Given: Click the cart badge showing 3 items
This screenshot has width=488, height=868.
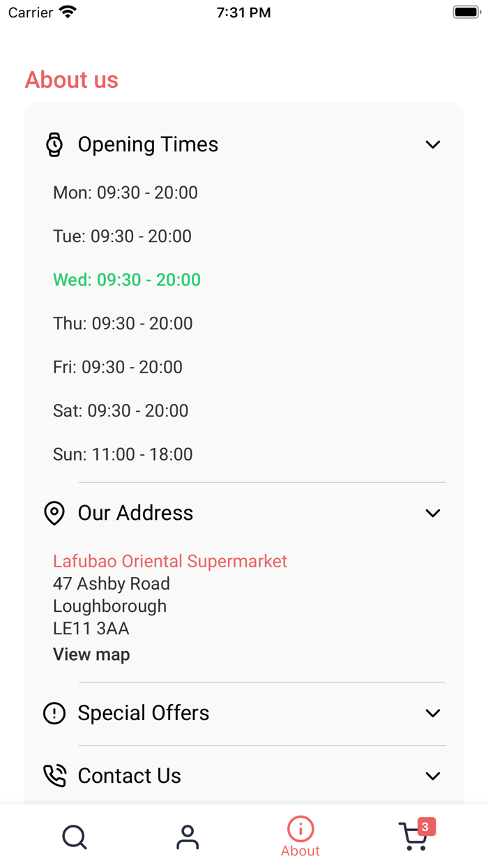Looking at the screenshot, I should [x=427, y=826].
